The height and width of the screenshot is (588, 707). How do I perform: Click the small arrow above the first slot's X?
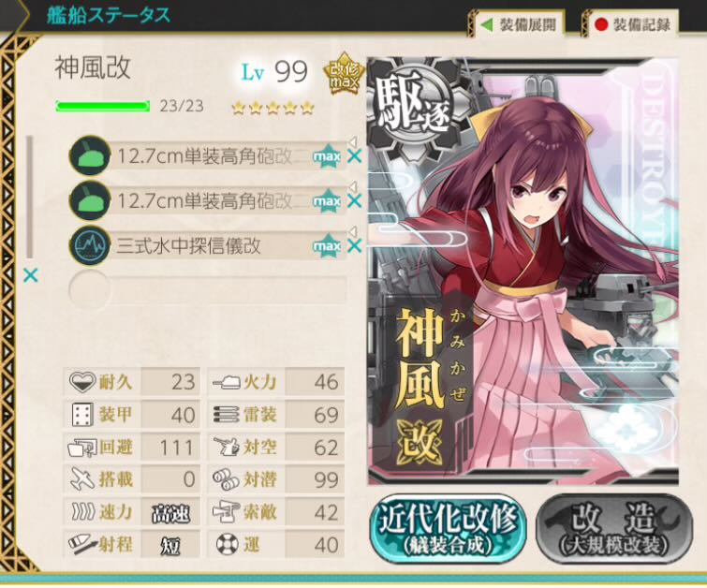[353, 140]
